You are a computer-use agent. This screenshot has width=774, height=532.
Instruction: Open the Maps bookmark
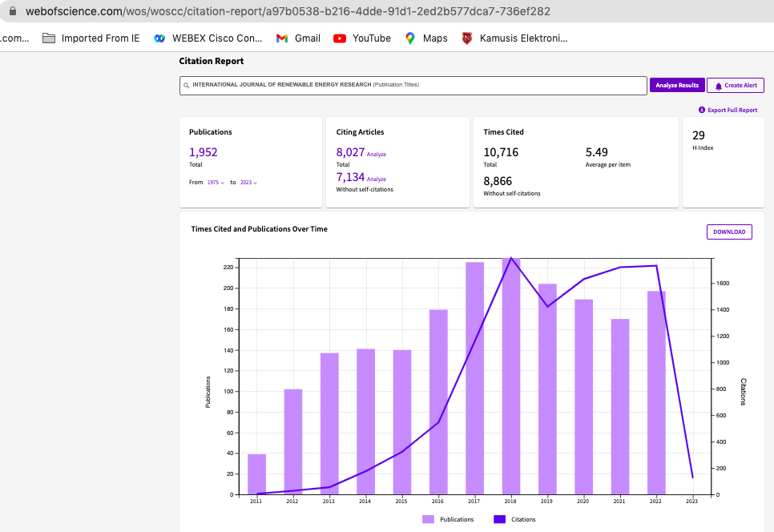[x=426, y=38]
